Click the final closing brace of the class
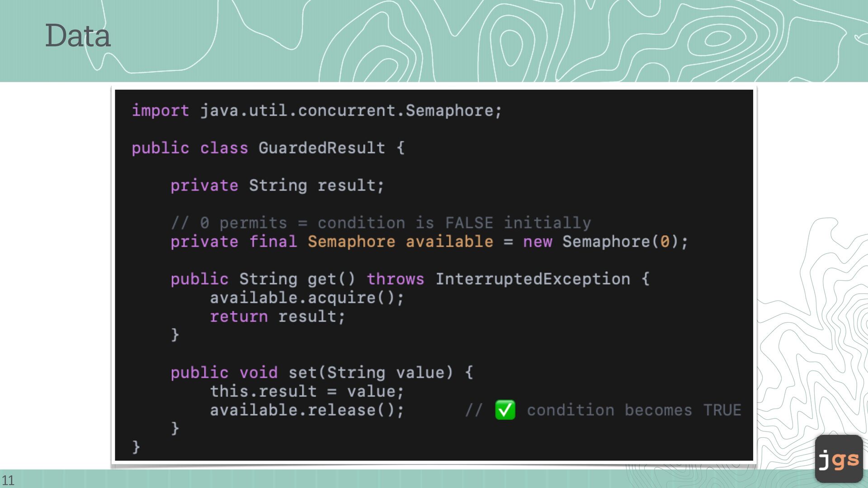This screenshot has height=488, width=868. (136, 447)
